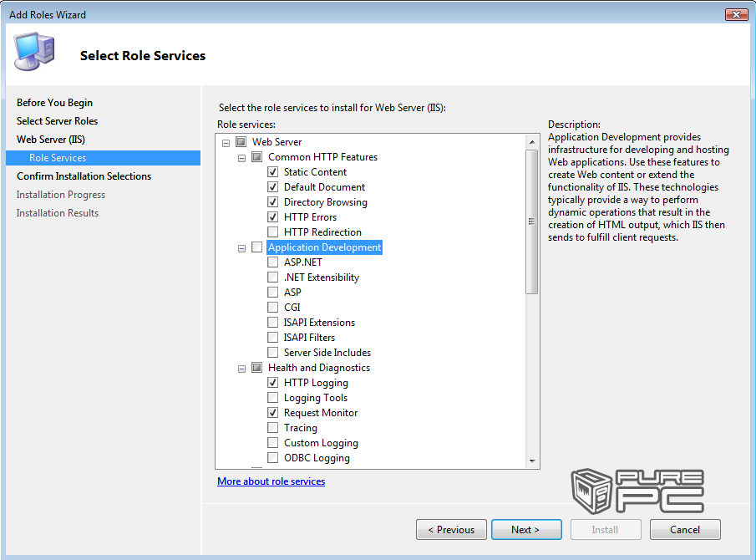The height and width of the screenshot is (560, 756).
Task: Select the HTTP Redirection label
Action: tap(322, 232)
